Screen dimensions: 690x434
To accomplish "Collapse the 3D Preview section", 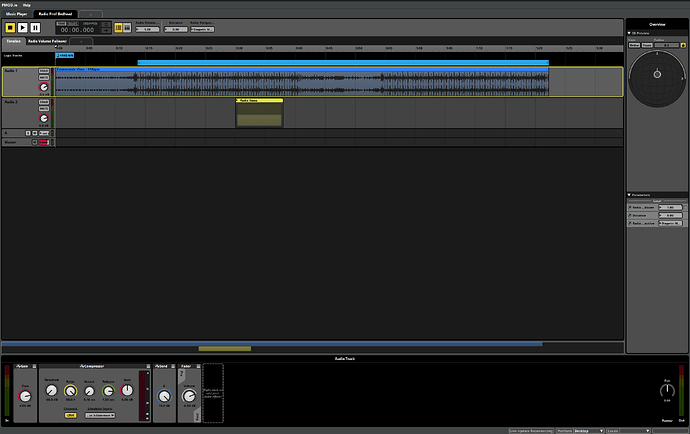I will tap(630, 33).
